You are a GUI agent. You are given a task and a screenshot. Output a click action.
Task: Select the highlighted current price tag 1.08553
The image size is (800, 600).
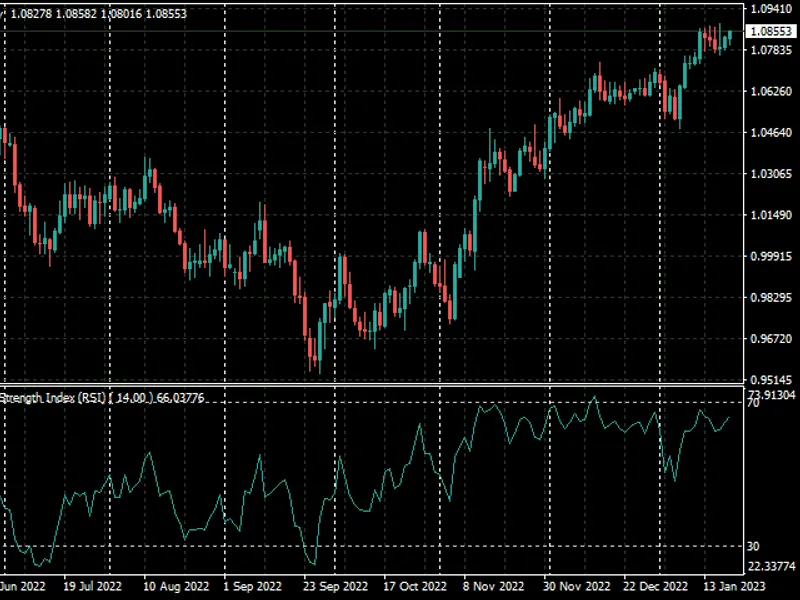(772, 31)
